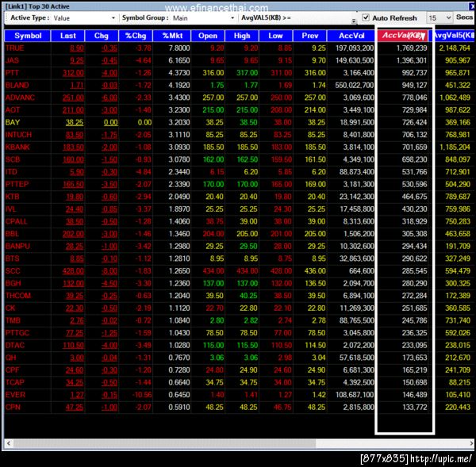Screen dimensions: 476x467
Task: Select the PTT symbol row
Action: tap(240, 73)
